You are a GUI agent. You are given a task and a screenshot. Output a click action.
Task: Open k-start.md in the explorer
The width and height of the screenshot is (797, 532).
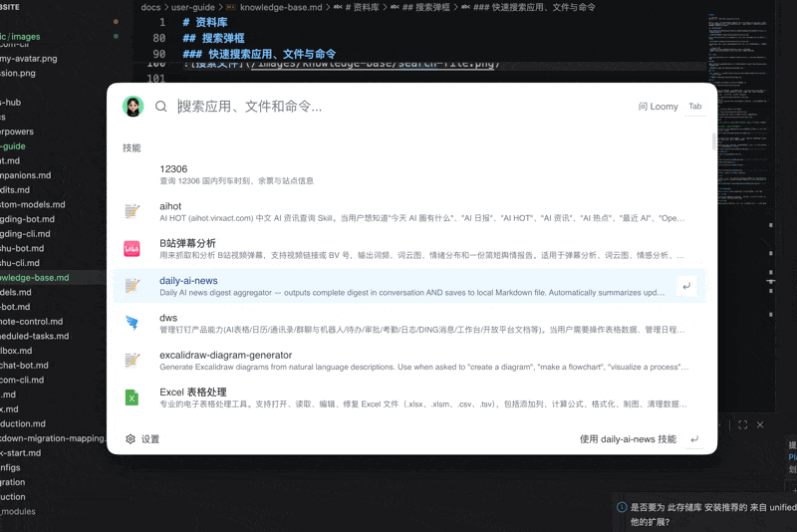click(20, 453)
